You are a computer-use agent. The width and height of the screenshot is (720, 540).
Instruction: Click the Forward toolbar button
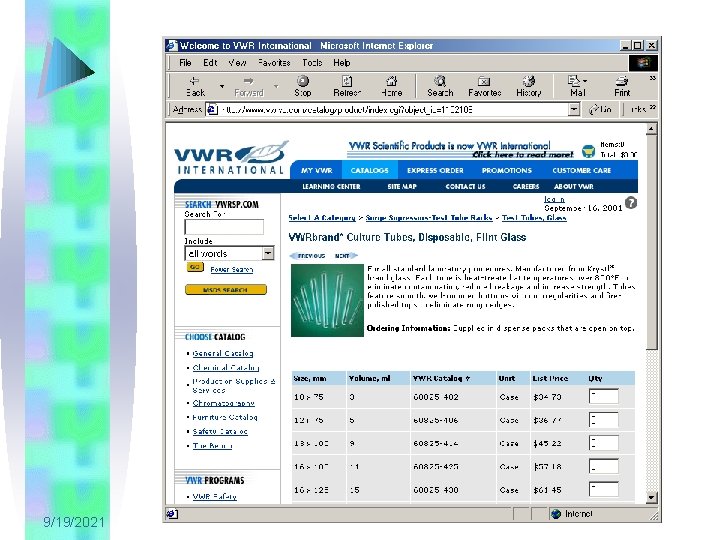click(248, 86)
